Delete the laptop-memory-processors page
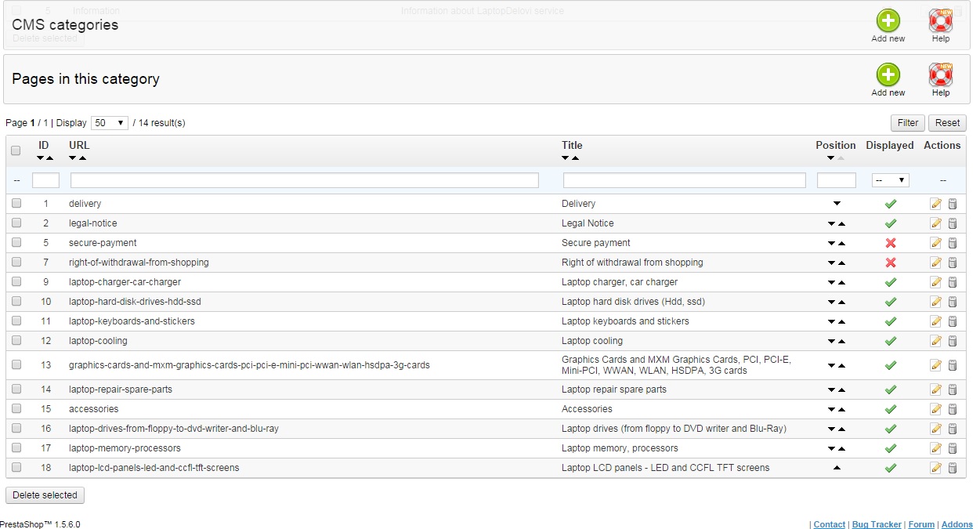Screen dimensions: 980x529 pyautogui.click(x=953, y=448)
